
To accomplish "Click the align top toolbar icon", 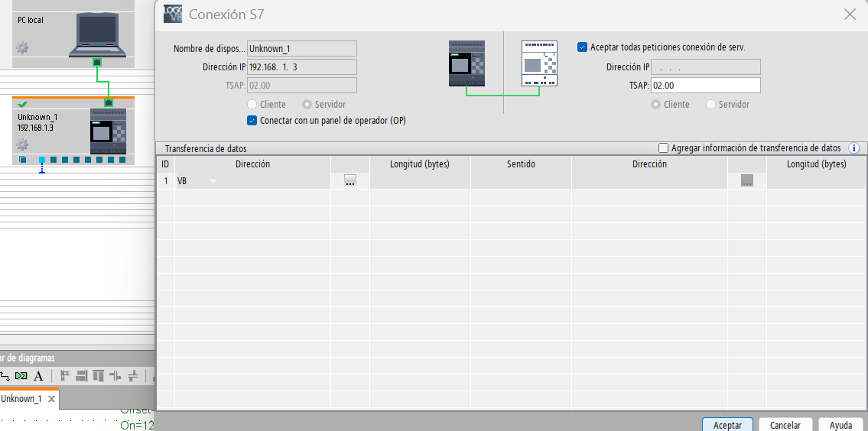I will (x=99, y=376).
